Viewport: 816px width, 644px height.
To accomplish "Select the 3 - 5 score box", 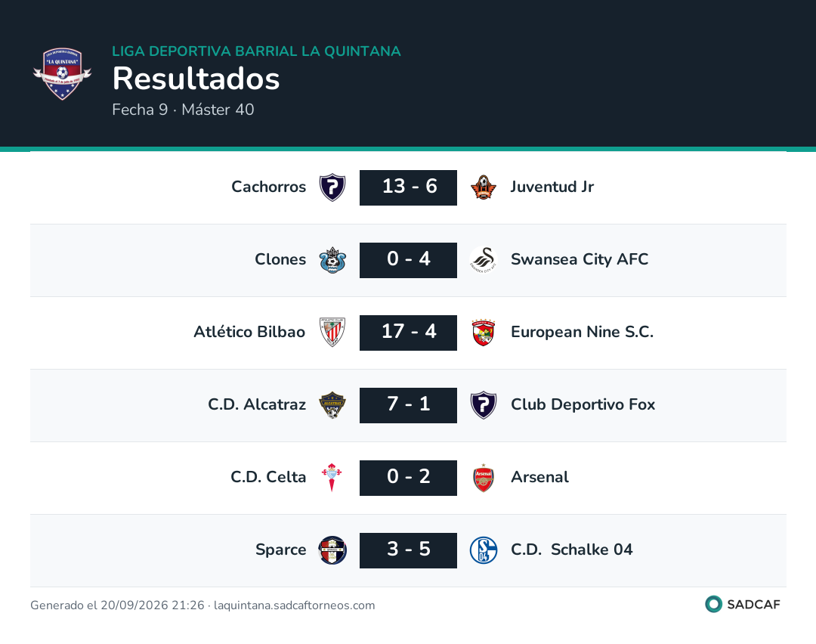I will point(409,550).
